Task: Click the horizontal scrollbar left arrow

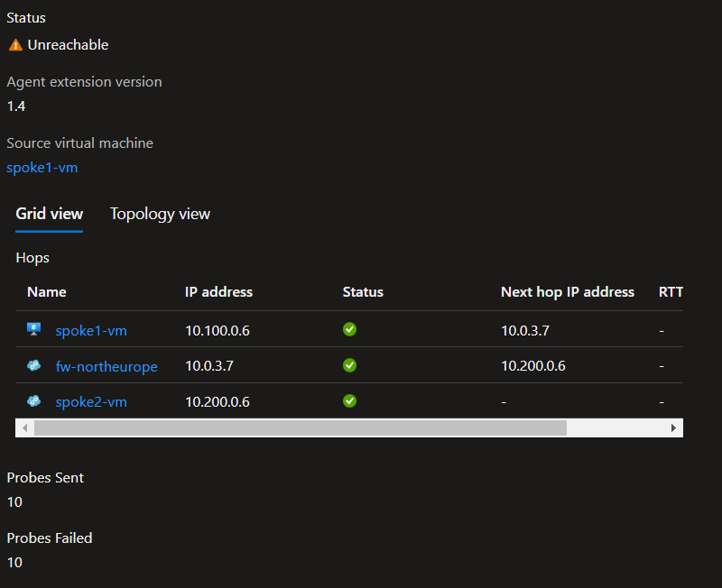Action: pyautogui.click(x=25, y=427)
